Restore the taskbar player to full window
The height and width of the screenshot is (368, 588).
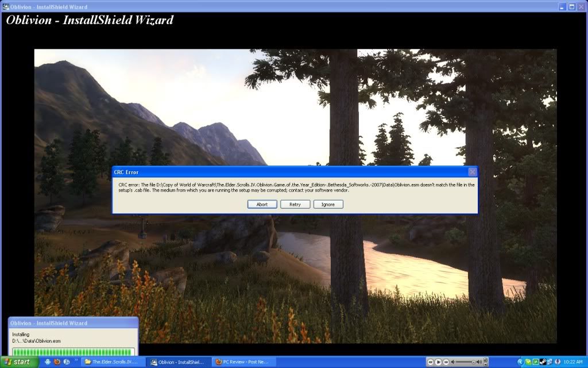click(x=485, y=359)
